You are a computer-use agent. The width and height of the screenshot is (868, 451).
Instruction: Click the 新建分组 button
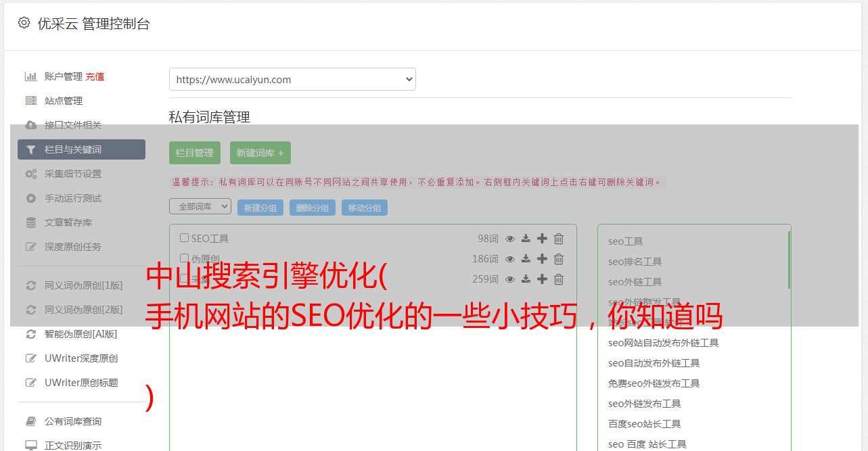point(260,208)
